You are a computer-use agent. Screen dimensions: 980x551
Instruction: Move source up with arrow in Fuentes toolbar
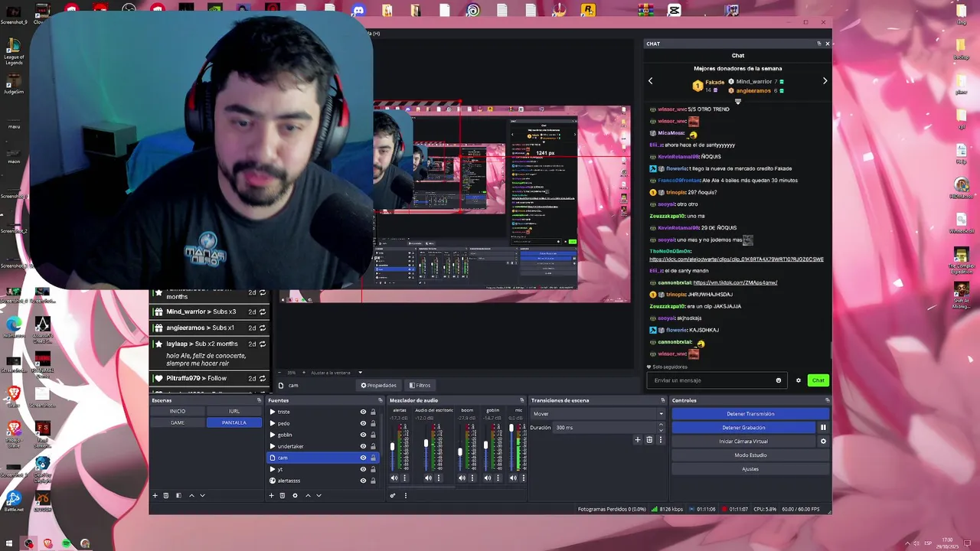(x=308, y=495)
